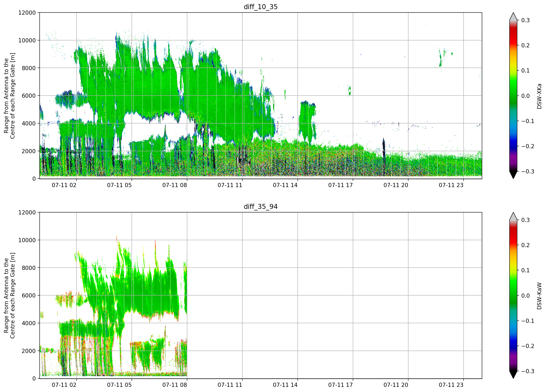Image resolution: width=546 pixels, height=392 pixels.
Task: Click the 10000 y-tick in diff_35_94 plot
Action: tap(27, 240)
